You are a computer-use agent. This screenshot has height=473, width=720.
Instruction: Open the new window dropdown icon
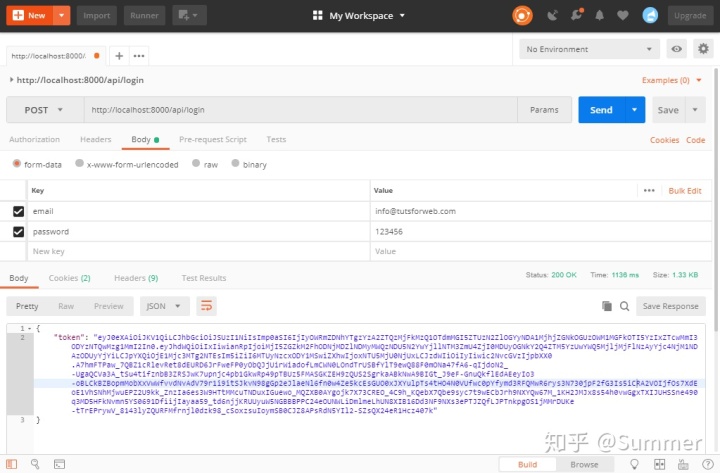(189, 16)
